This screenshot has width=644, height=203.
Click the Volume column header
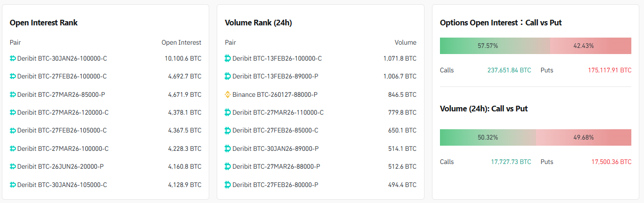pyautogui.click(x=405, y=42)
